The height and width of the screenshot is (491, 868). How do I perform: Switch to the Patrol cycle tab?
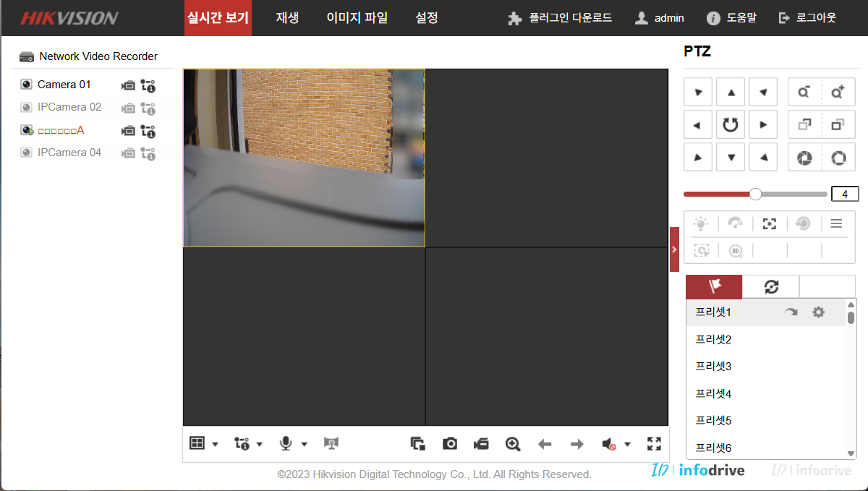(x=771, y=286)
